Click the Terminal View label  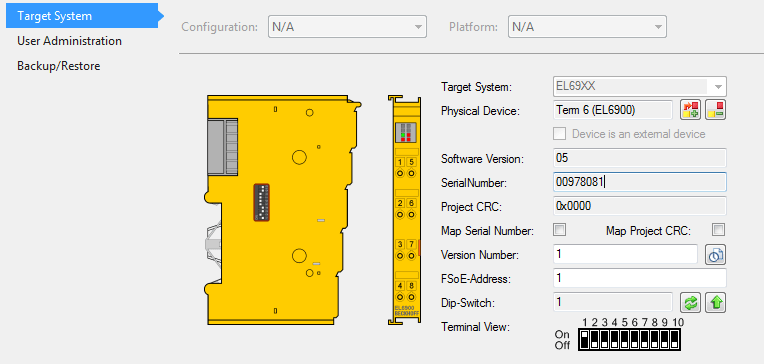[x=475, y=327]
